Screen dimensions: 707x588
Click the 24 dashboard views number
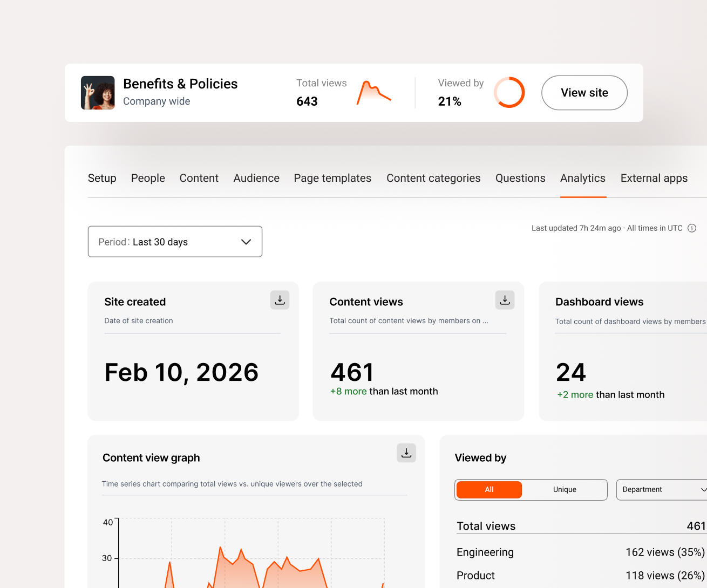click(571, 372)
